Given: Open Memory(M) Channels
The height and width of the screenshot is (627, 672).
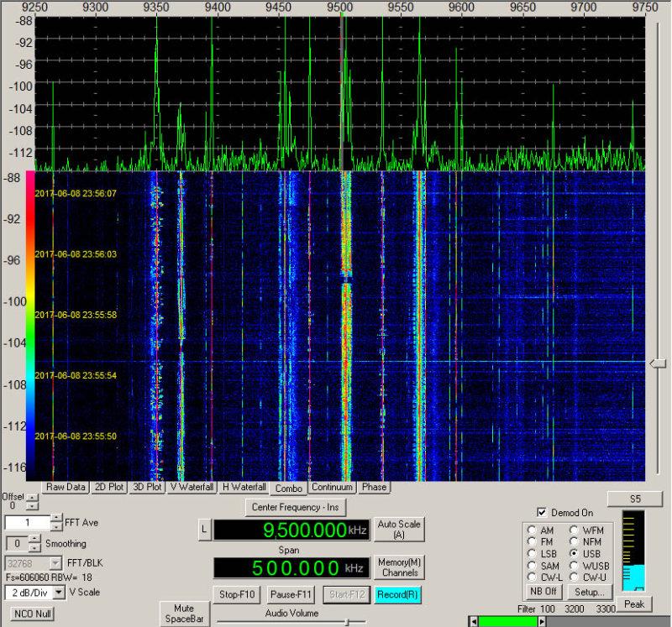Looking at the screenshot, I should coord(399,567).
